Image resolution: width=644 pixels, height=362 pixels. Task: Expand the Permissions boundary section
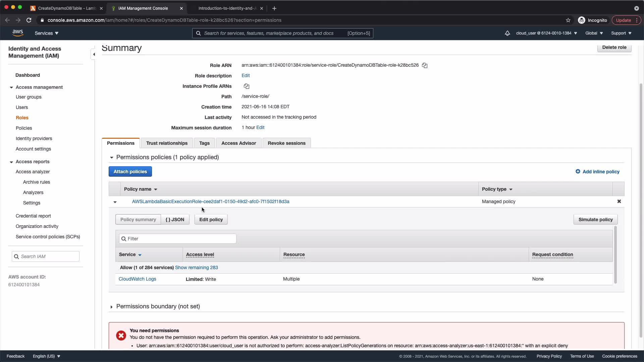pos(111,307)
